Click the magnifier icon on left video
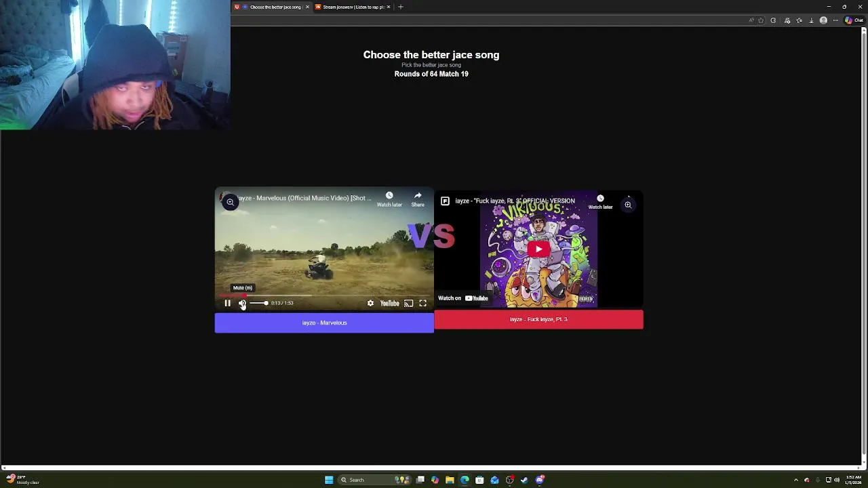This screenshot has width=868, height=488. (x=231, y=202)
